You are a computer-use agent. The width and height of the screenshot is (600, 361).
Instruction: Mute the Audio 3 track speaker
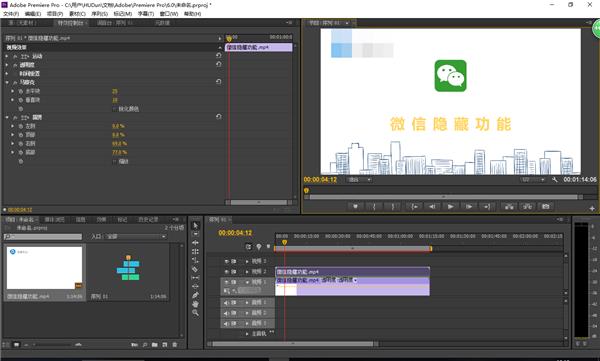coord(226,323)
